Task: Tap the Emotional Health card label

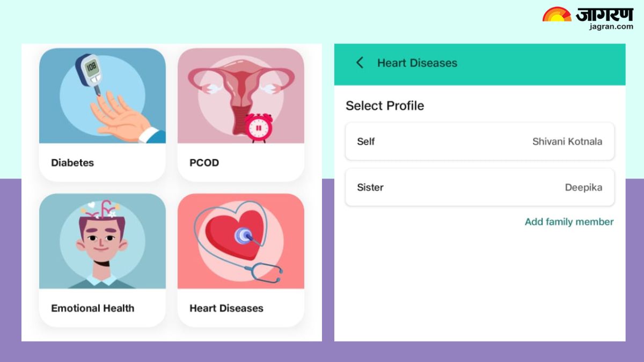Action: pos(93,308)
